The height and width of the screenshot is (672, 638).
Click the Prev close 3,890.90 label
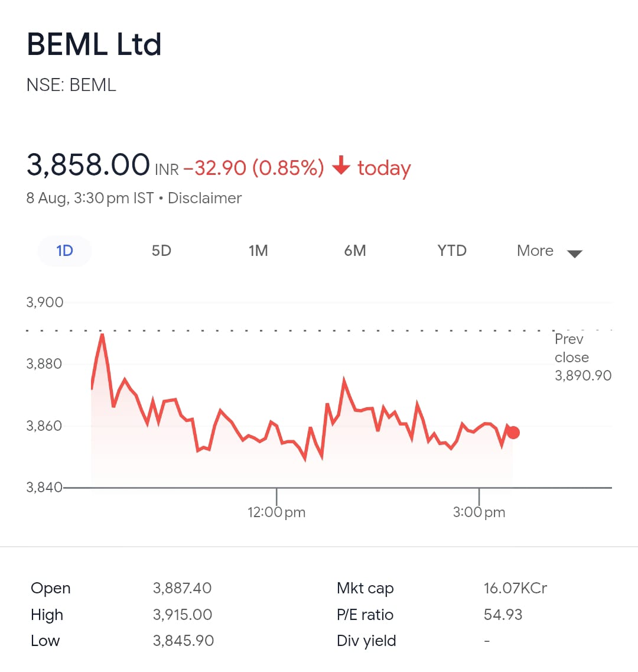(582, 357)
